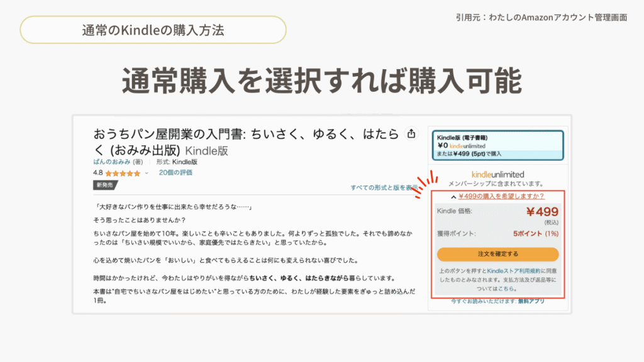Click ¥499の購入を希望しますか？ link
Screen dimensions: 644x362
tap(501, 196)
